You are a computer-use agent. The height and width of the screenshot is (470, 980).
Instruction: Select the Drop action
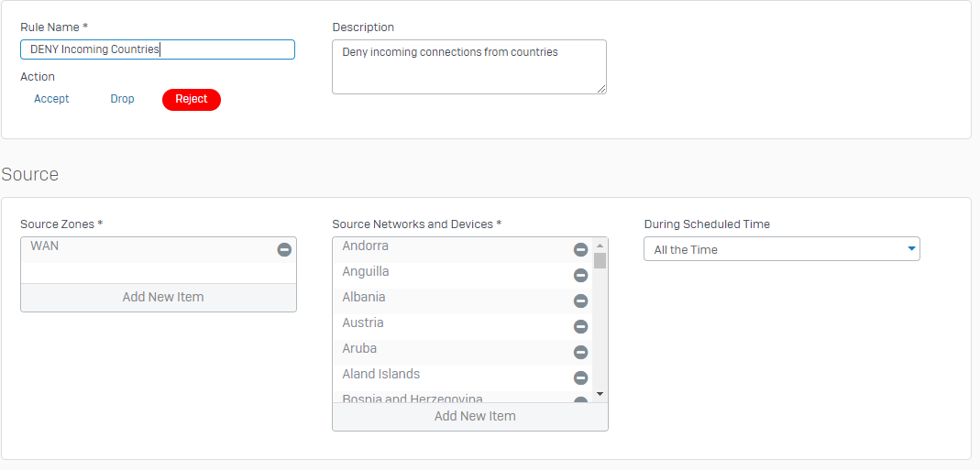(x=123, y=99)
